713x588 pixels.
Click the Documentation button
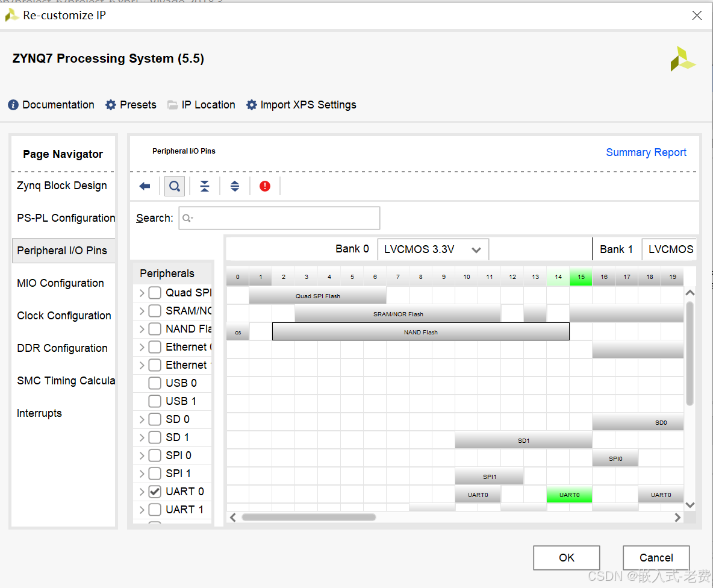pyautogui.click(x=51, y=105)
